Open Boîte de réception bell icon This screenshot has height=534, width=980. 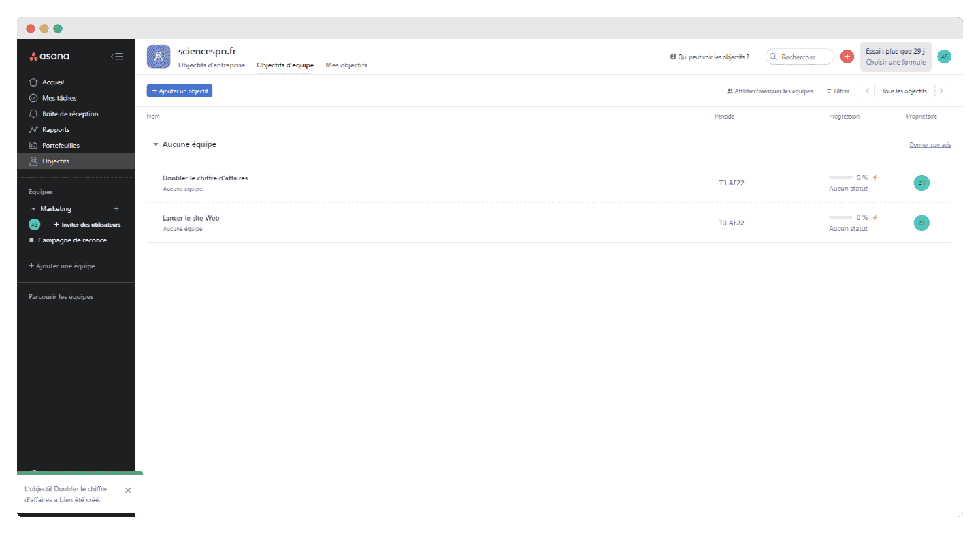[33, 114]
